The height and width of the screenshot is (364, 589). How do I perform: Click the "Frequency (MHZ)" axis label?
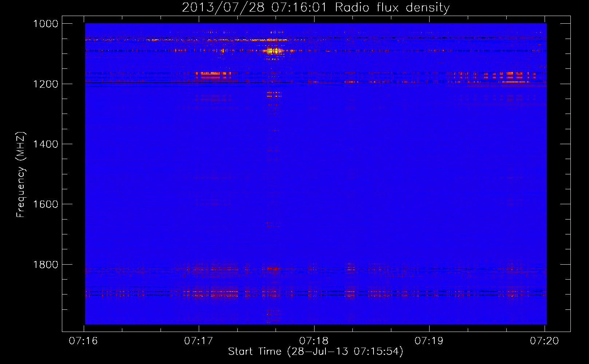(x=21, y=175)
